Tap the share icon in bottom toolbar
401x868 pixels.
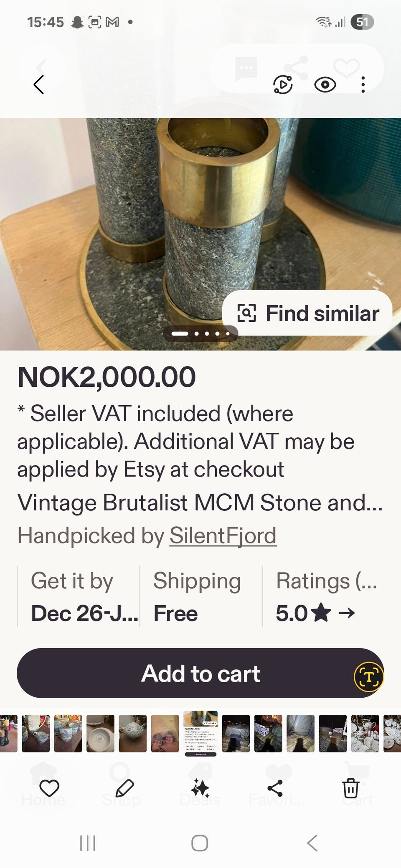(275, 788)
